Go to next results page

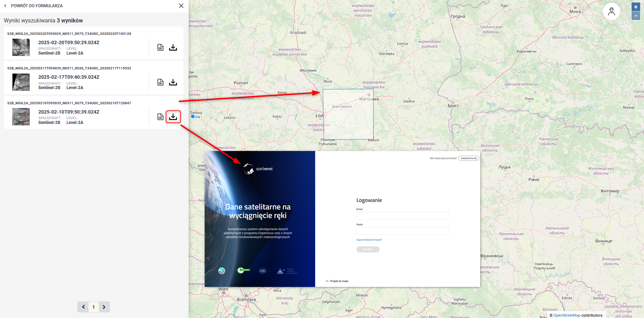coord(104,307)
